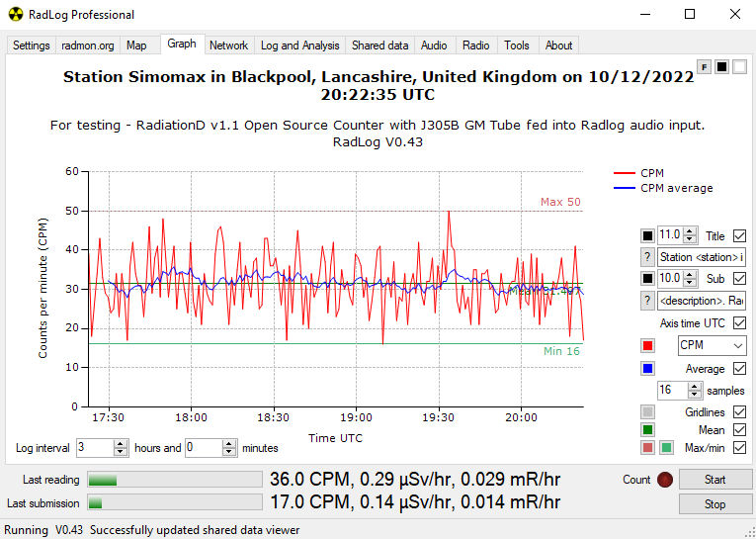The width and height of the screenshot is (756, 539).
Task: Open the CPM units dropdown
Action: (712, 345)
